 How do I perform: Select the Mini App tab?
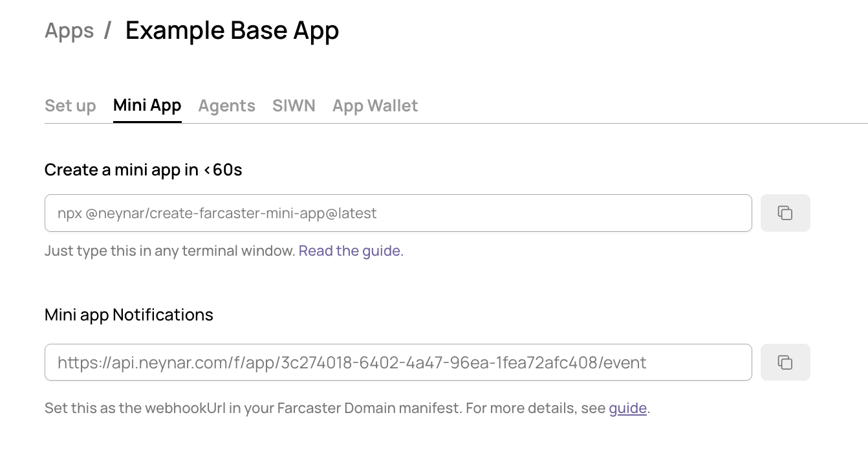(x=147, y=106)
